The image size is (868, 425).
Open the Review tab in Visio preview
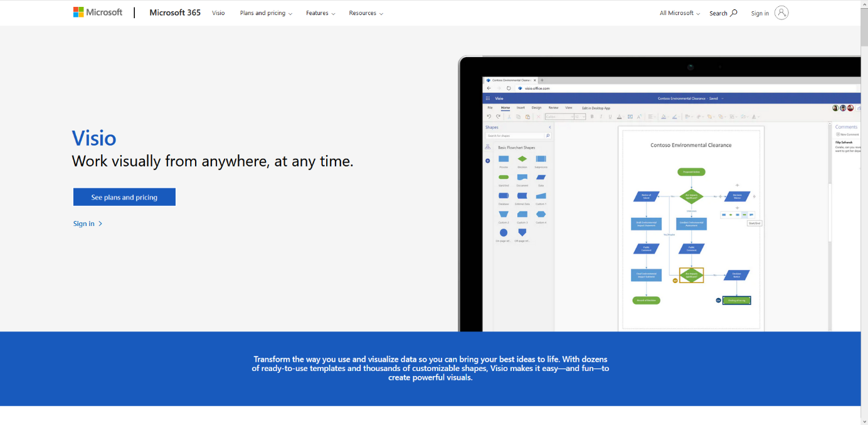(x=553, y=108)
